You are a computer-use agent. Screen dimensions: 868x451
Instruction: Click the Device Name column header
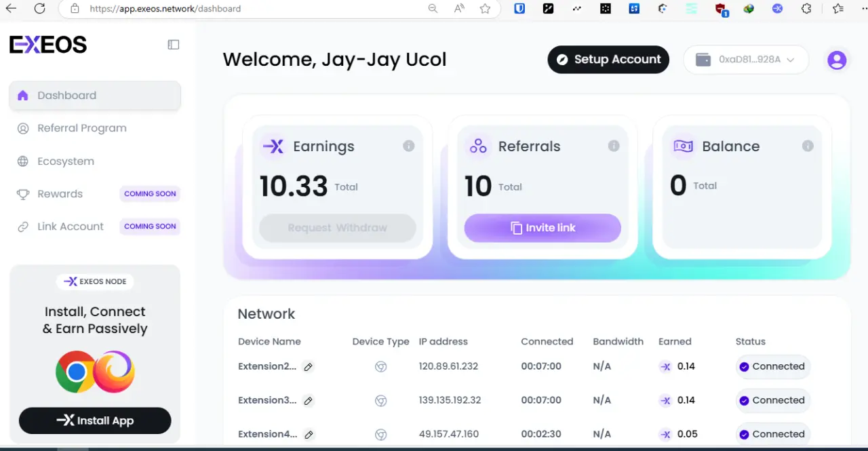pos(269,342)
